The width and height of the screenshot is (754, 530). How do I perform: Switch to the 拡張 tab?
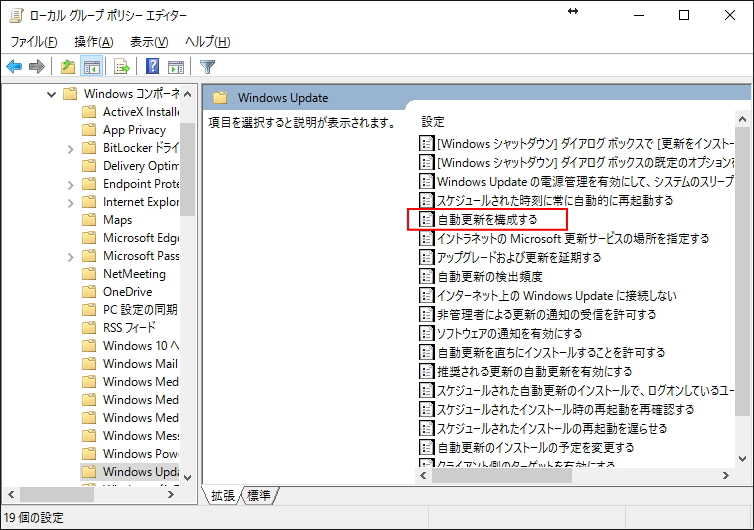(223, 495)
